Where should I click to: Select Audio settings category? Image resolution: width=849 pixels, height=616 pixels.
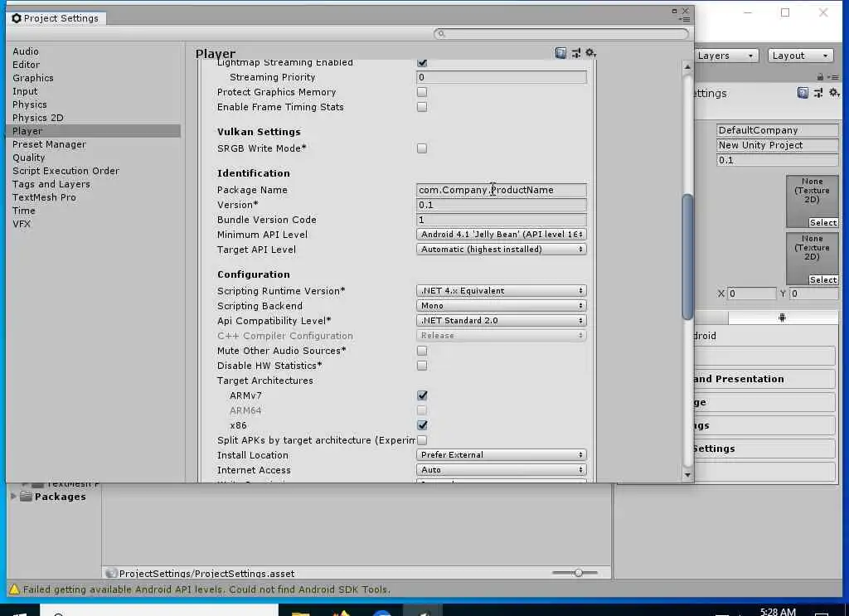[x=26, y=51]
